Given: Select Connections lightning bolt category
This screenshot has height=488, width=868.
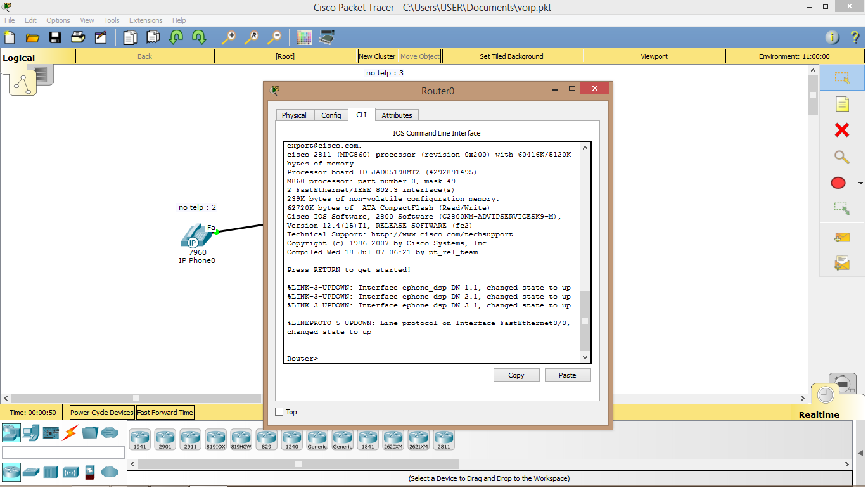Looking at the screenshot, I should pos(70,433).
